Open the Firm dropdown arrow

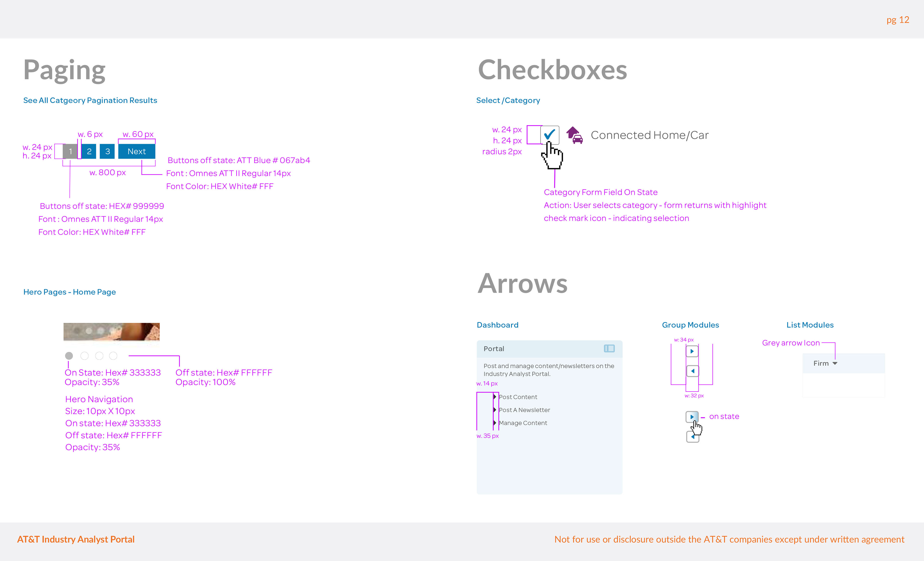(835, 363)
